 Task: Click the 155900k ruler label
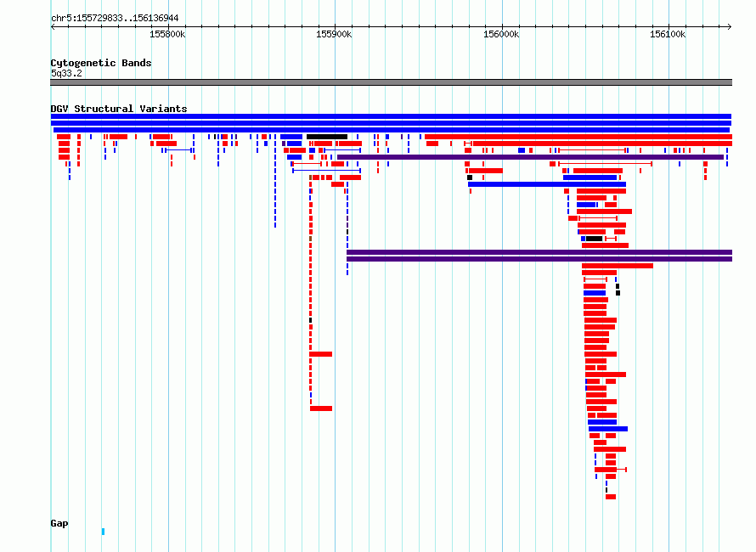(334, 34)
